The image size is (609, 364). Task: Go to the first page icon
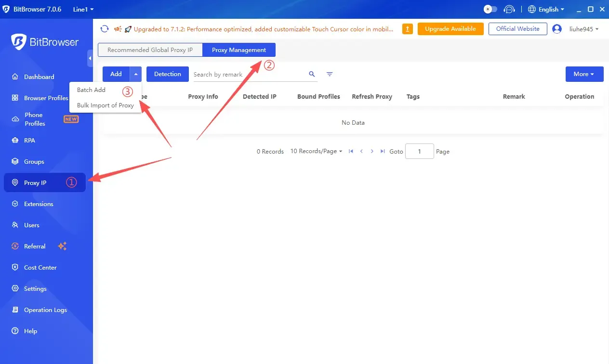pyautogui.click(x=351, y=151)
